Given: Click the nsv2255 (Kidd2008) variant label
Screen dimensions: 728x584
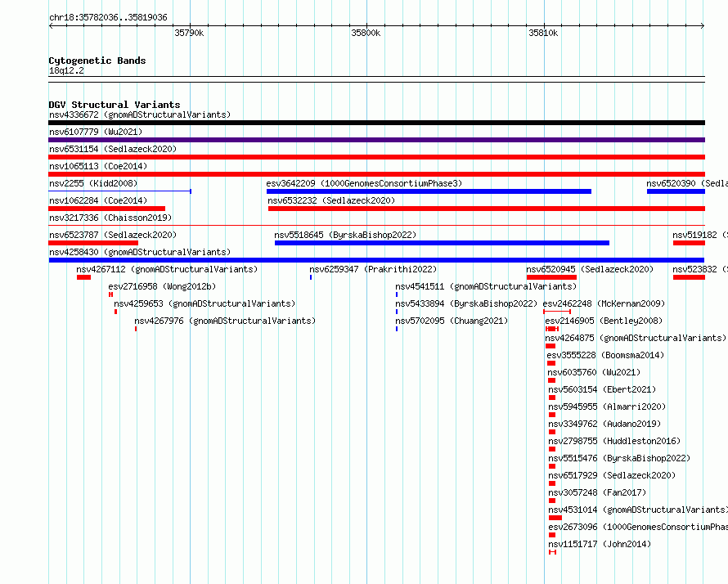Looking at the screenshot, I should click(x=93, y=183).
